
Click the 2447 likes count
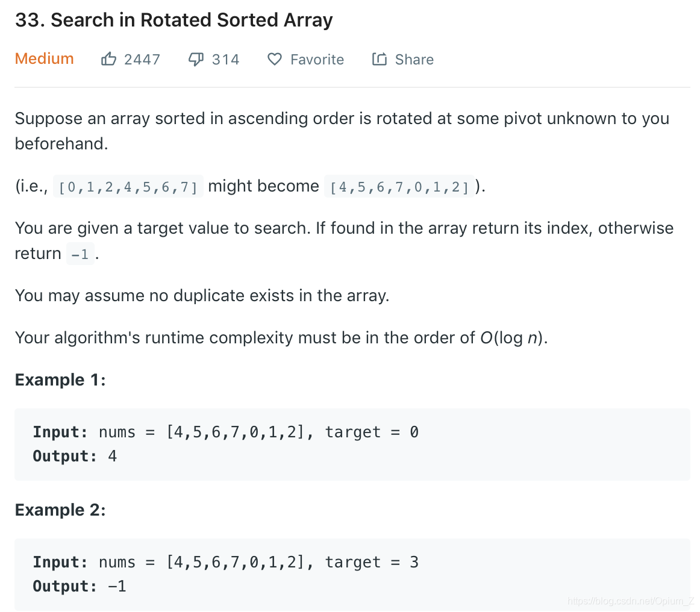(142, 60)
